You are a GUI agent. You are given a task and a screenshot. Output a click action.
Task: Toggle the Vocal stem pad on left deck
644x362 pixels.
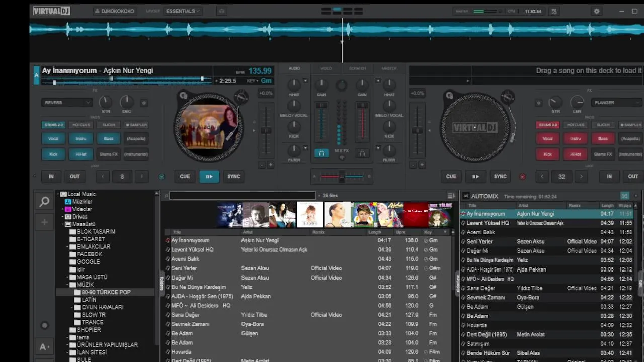pos(53,139)
